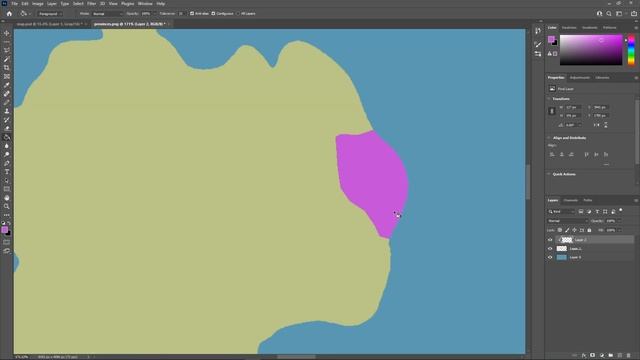The height and width of the screenshot is (360, 640).
Task: Open the File menu
Action: (14, 4)
